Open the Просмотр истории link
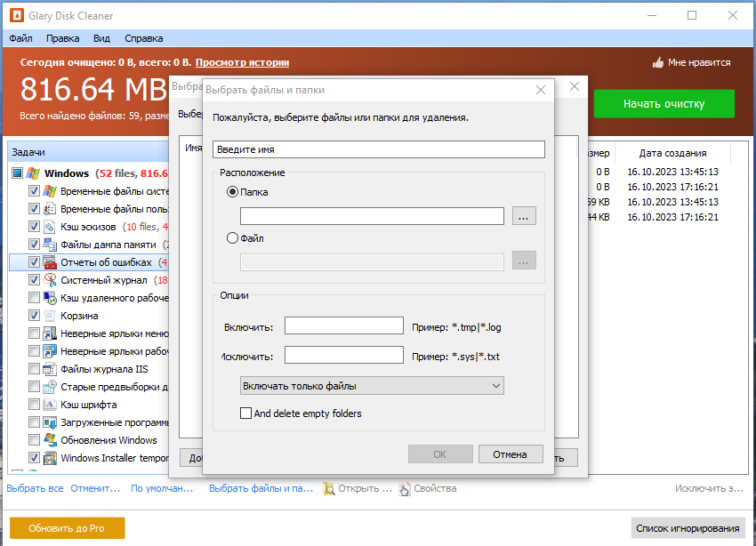This screenshot has width=756, height=546. tap(242, 62)
